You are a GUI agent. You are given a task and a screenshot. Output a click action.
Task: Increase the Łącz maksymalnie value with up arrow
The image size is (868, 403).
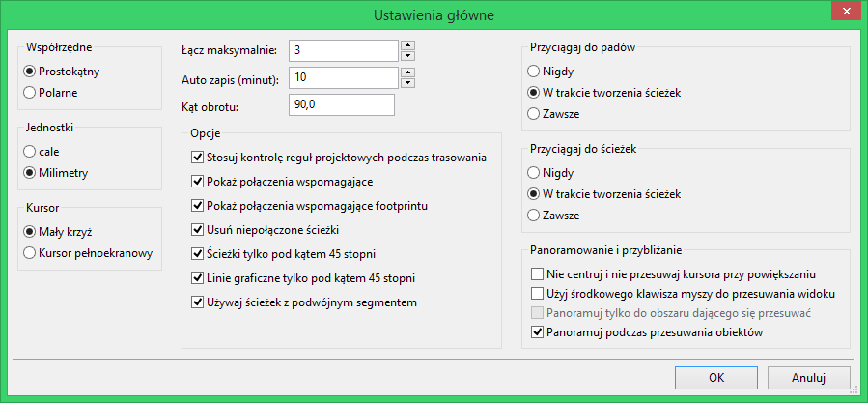pos(407,44)
